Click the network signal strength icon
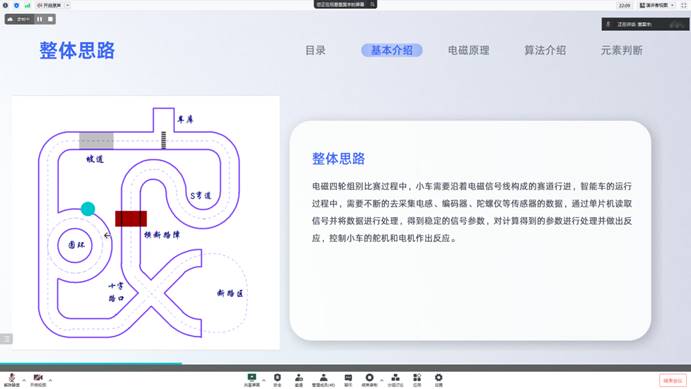691x389 pixels. tap(27, 5)
